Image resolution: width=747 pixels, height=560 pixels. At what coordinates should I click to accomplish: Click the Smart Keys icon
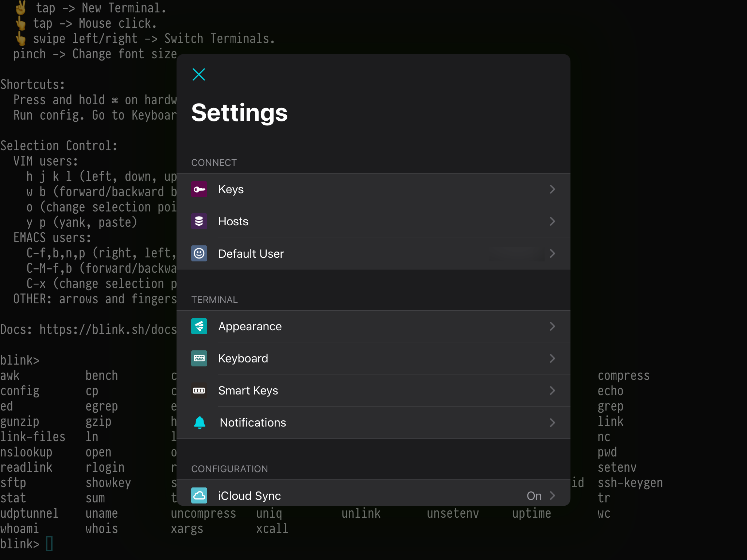(x=199, y=390)
